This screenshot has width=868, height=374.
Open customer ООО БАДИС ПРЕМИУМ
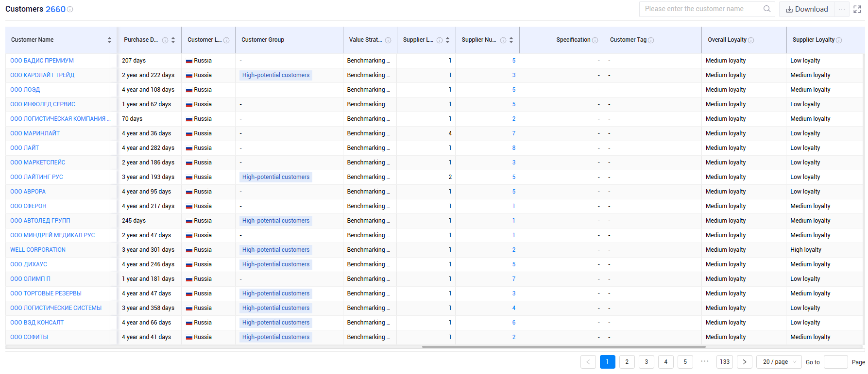(x=42, y=61)
